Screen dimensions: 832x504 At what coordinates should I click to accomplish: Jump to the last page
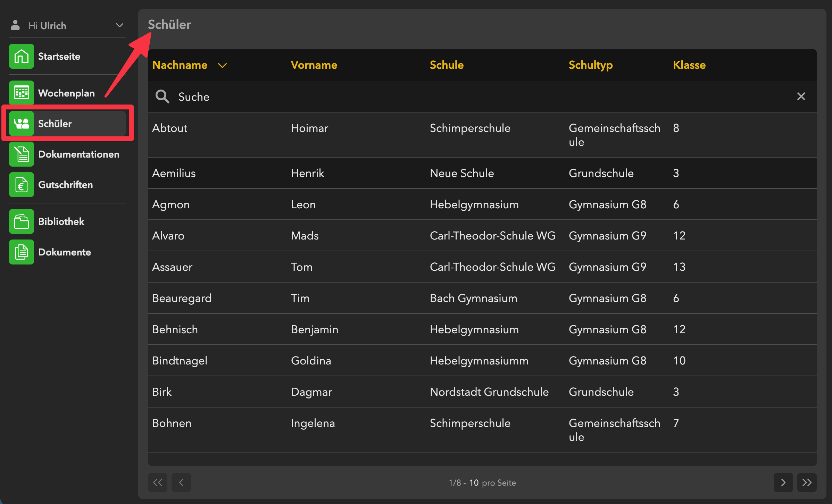(x=807, y=482)
